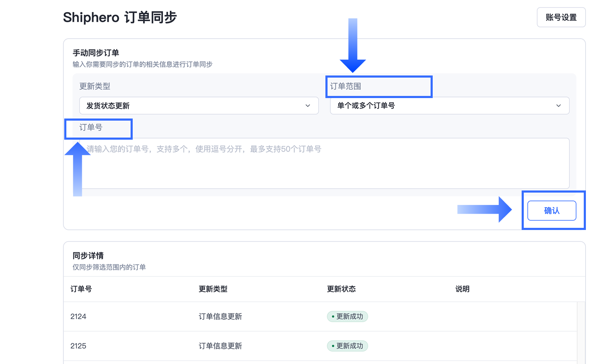Click the chevron arrow of the 单个或多个订单号 dropdown
The image size is (600, 364).
tap(558, 105)
